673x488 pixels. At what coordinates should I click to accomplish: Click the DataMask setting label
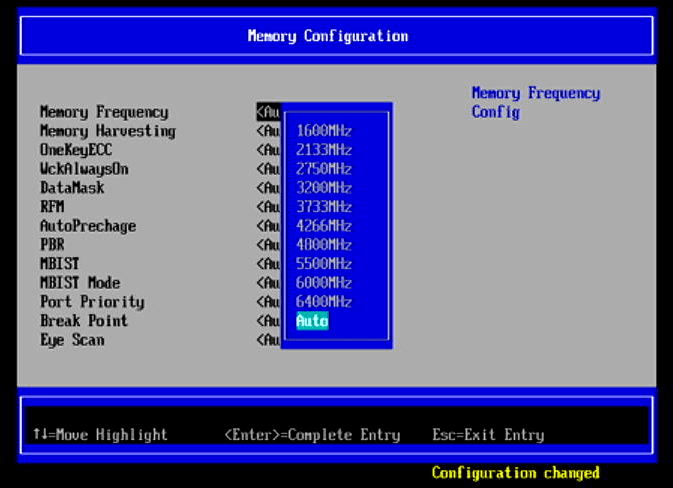pos(72,188)
